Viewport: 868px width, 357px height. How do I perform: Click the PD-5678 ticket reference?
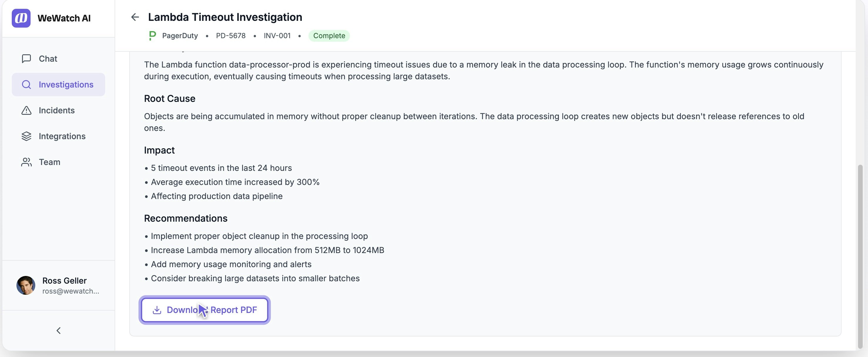click(230, 35)
